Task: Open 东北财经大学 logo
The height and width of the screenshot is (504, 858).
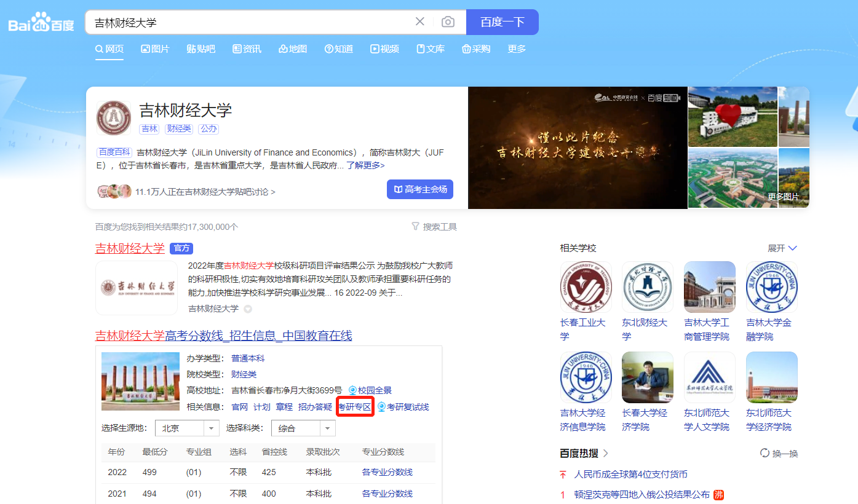Action: click(648, 287)
